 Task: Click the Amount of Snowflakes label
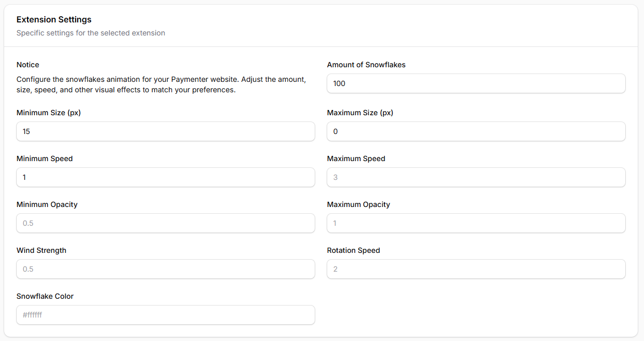tap(366, 65)
